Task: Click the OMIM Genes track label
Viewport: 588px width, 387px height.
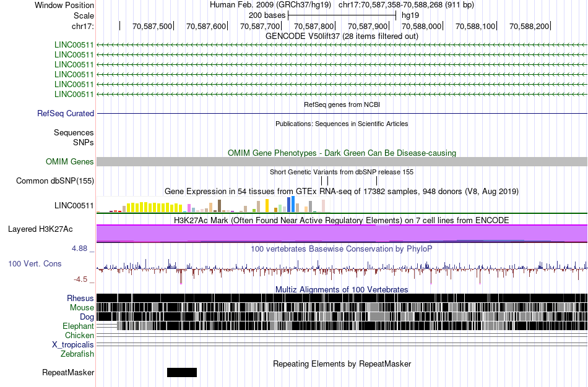Action: tap(70, 162)
